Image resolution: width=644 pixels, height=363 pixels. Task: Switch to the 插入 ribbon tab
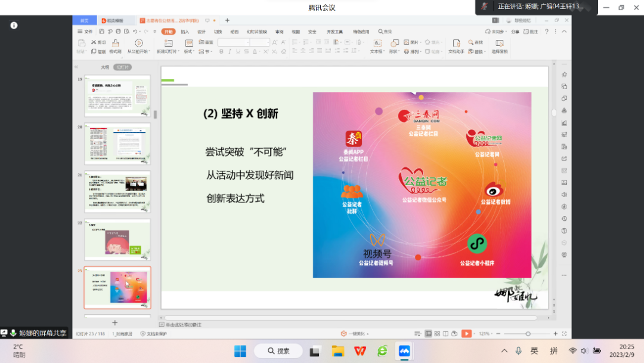coord(185,32)
